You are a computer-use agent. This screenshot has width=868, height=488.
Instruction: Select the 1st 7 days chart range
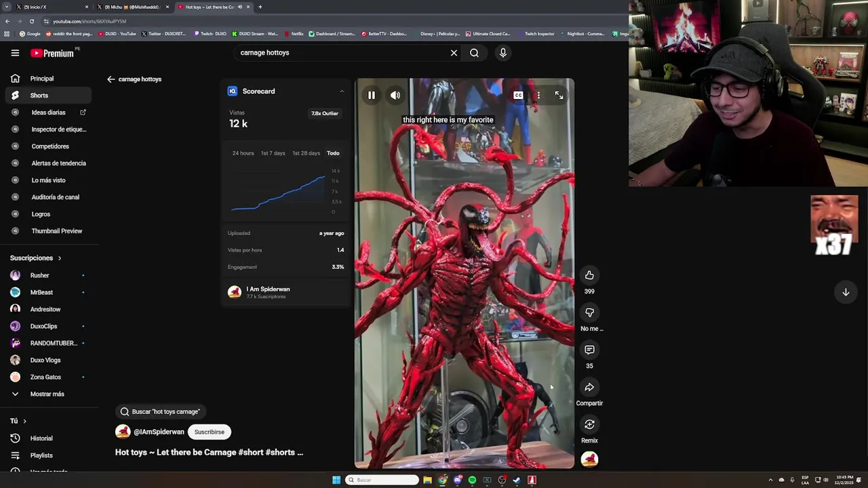point(273,153)
